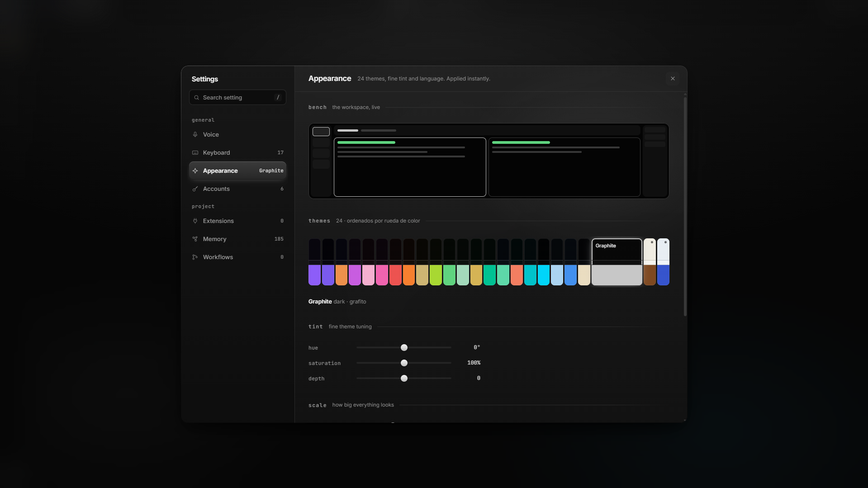Click the Appearance sparkle icon
Screen dimensions: 868x488
(195, 171)
